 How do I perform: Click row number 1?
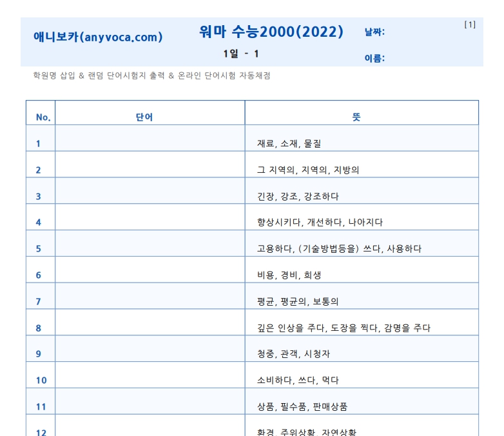click(x=38, y=144)
